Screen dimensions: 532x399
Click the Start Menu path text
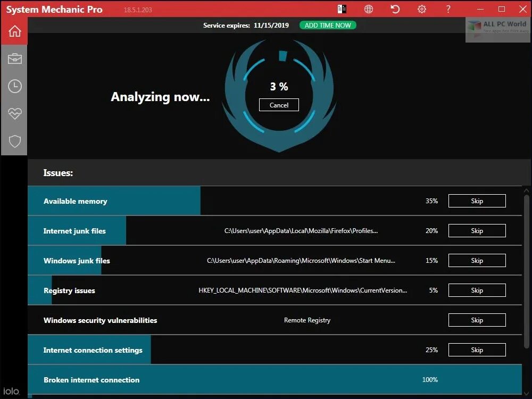(301, 261)
